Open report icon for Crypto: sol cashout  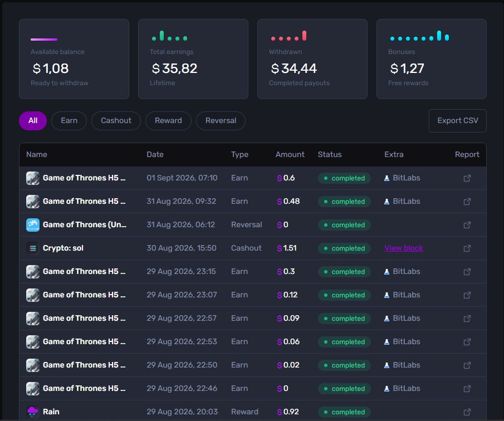pos(467,248)
